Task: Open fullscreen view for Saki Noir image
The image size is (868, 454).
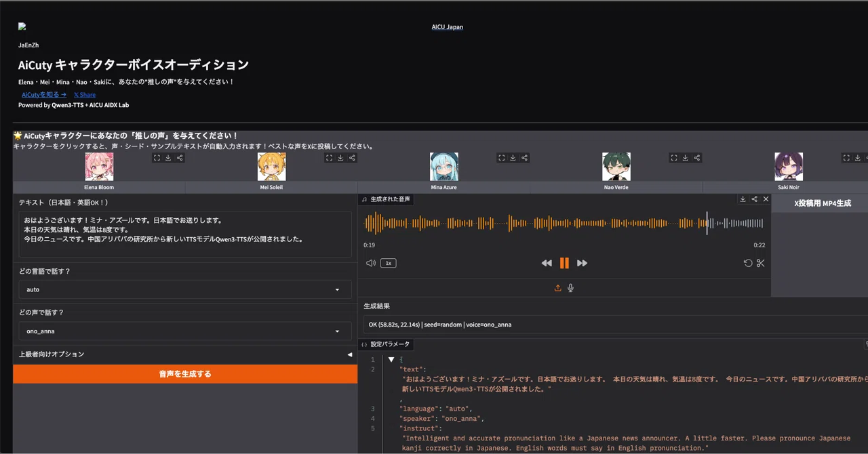Action: [846, 158]
